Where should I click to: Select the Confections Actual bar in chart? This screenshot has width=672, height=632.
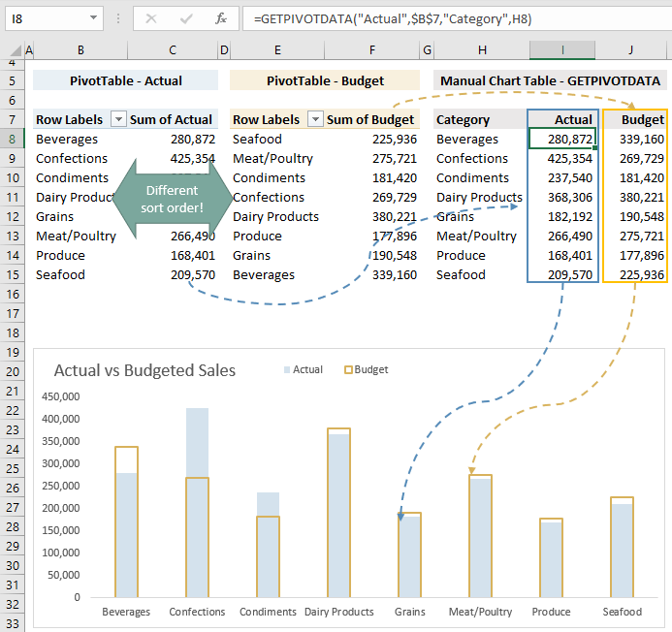(197, 503)
